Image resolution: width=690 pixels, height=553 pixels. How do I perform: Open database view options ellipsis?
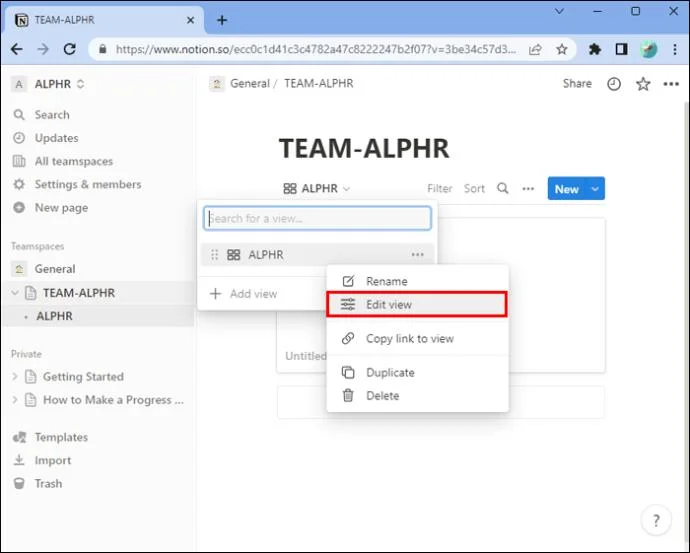[528, 189]
